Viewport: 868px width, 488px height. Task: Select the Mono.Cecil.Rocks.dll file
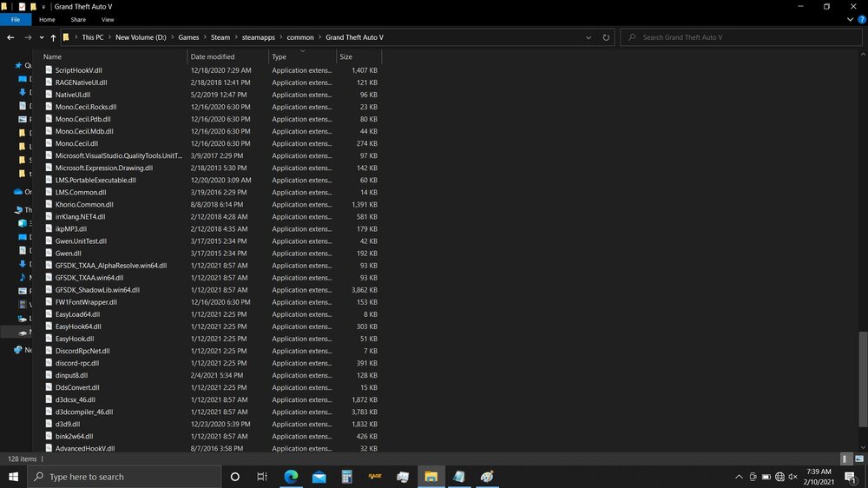pos(86,107)
